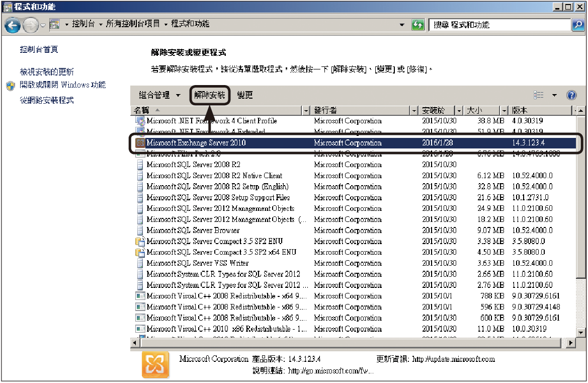Click the Control Panel icon in address bar
The height and width of the screenshot is (383, 588).
(x=55, y=24)
